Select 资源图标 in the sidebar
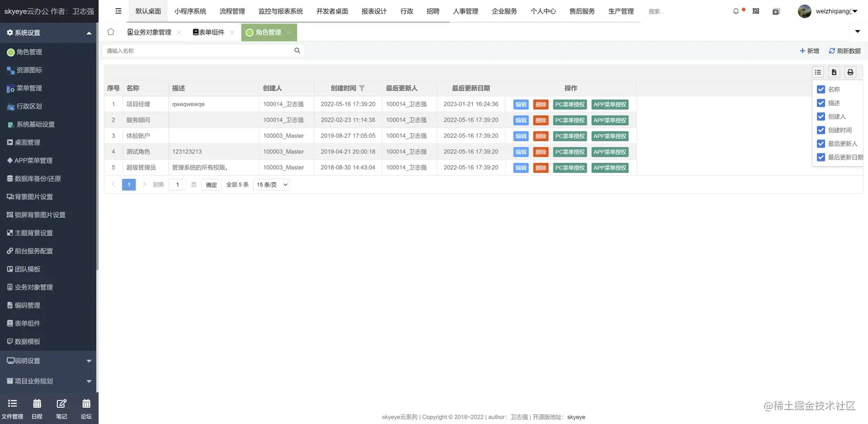Image resolution: width=868 pixels, height=424 pixels. [49, 70]
